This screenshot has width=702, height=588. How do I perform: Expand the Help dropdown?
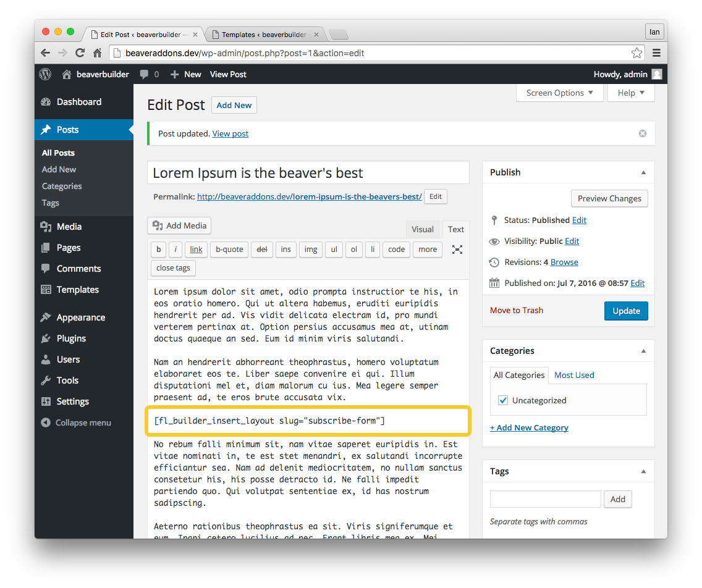[x=631, y=93]
